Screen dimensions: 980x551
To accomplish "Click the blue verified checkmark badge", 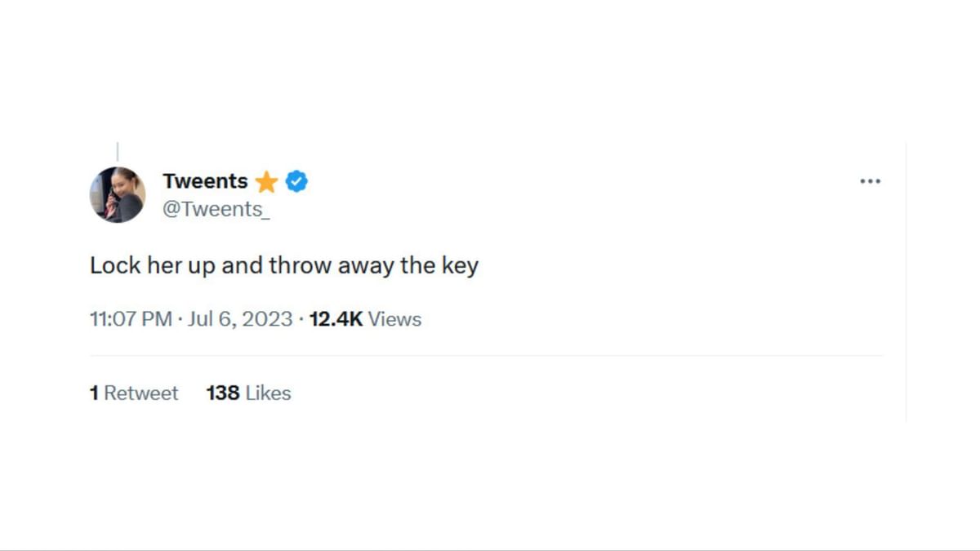I will pyautogui.click(x=296, y=181).
